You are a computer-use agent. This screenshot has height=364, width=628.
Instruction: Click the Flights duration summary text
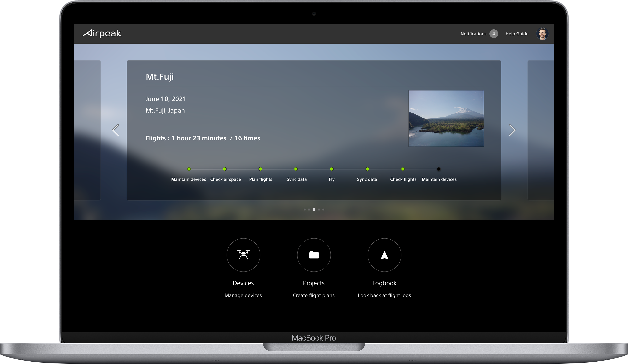pyautogui.click(x=203, y=138)
